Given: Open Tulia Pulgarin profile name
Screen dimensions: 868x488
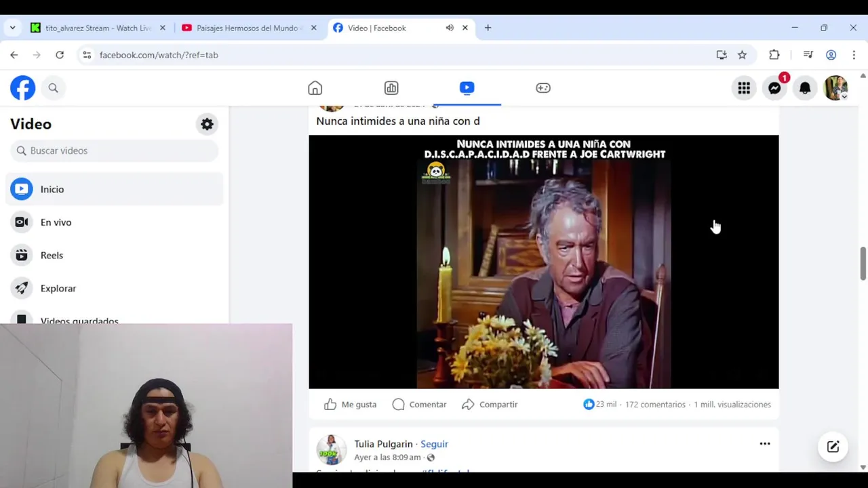Looking at the screenshot, I should point(383,444).
